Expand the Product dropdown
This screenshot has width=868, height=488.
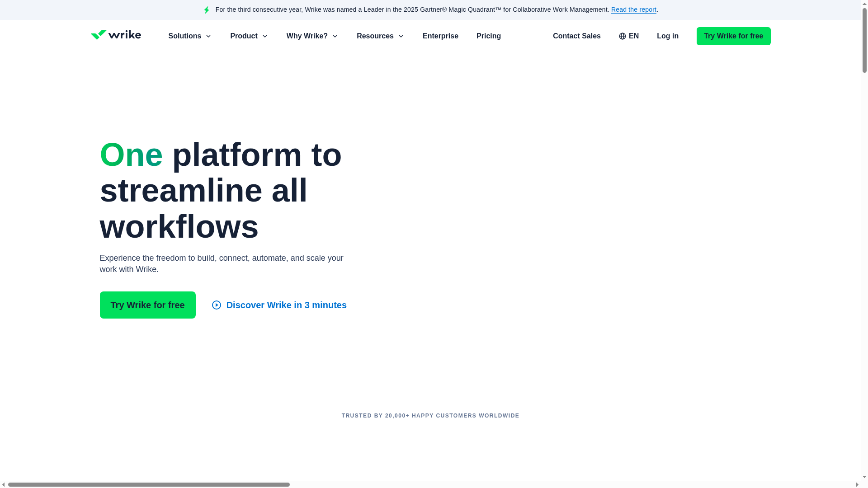click(249, 36)
